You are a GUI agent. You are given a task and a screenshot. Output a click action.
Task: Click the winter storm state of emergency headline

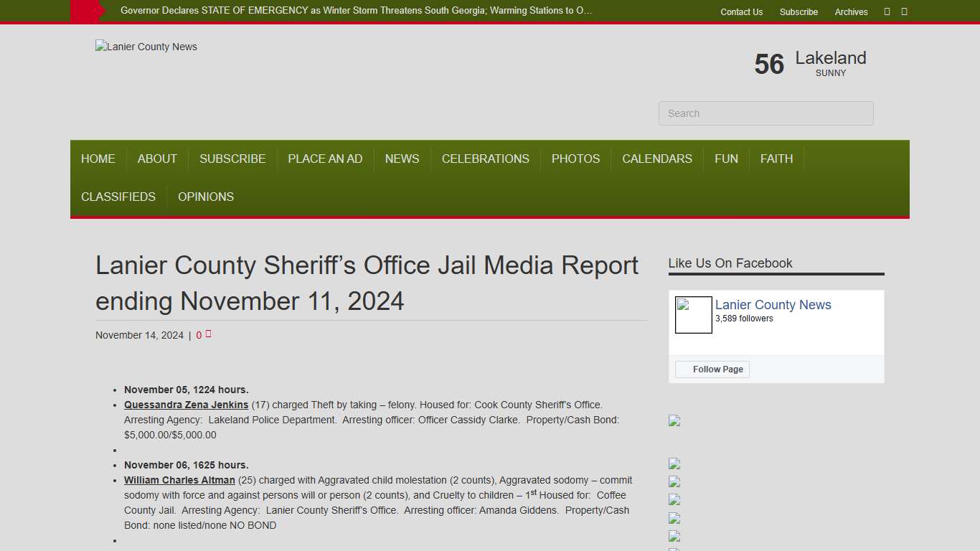tap(357, 10)
